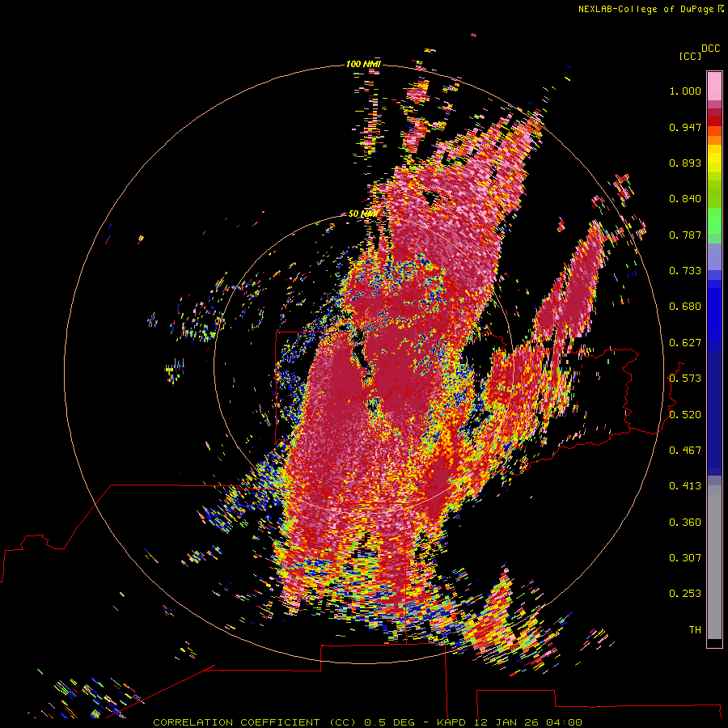Image resolution: width=728 pixels, height=728 pixels.
Task: Click the TH threshold label in legend
Action: 695,630
